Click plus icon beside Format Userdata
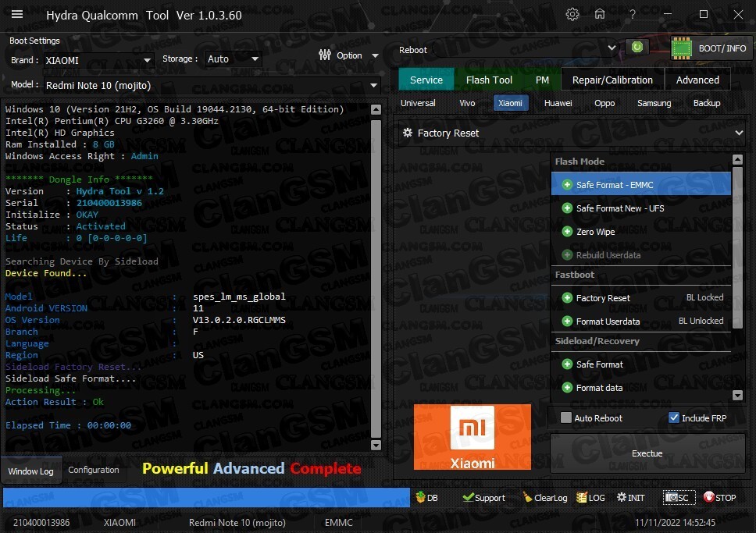The height and width of the screenshot is (533, 756). (567, 321)
